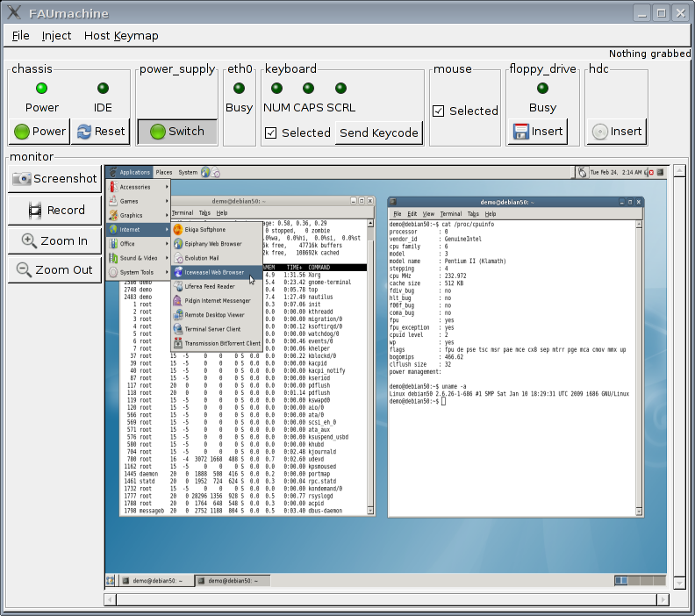Image resolution: width=695 pixels, height=616 pixels.
Task: Open the File menu
Action: (21, 35)
